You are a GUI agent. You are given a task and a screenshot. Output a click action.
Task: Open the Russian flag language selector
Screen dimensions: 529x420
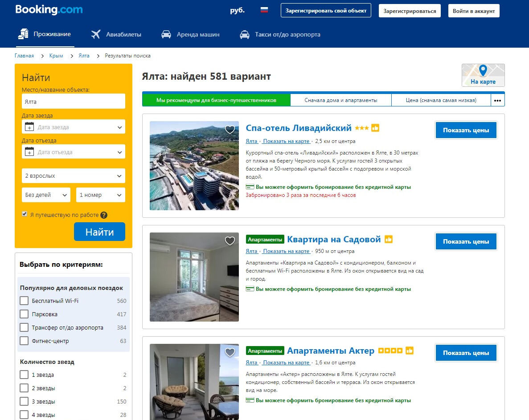pos(264,10)
